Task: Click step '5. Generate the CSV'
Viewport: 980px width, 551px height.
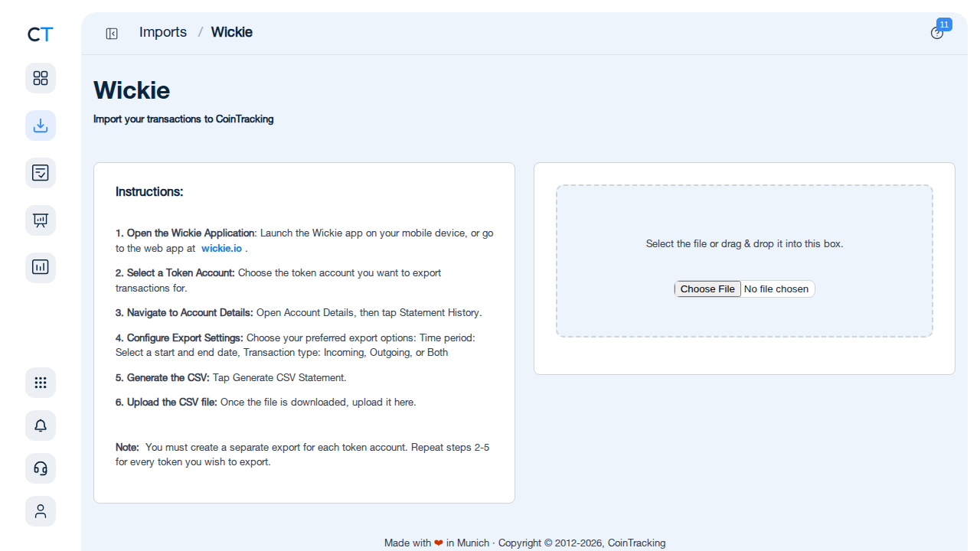Action: tap(162, 377)
